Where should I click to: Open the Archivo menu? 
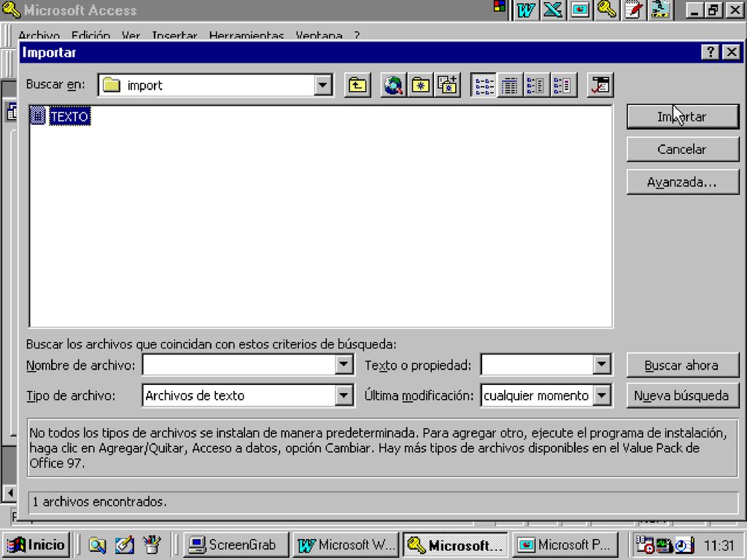pyautogui.click(x=39, y=36)
